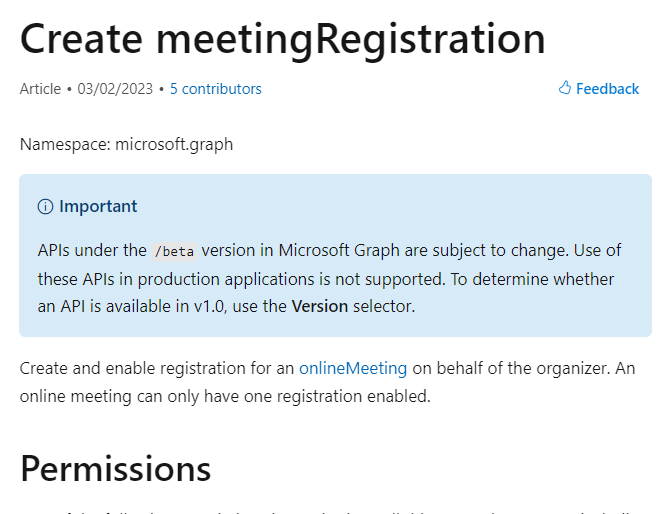The height and width of the screenshot is (514, 671).
Task: Click the bold Version word
Action: pyautogui.click(x=319, y=306)
